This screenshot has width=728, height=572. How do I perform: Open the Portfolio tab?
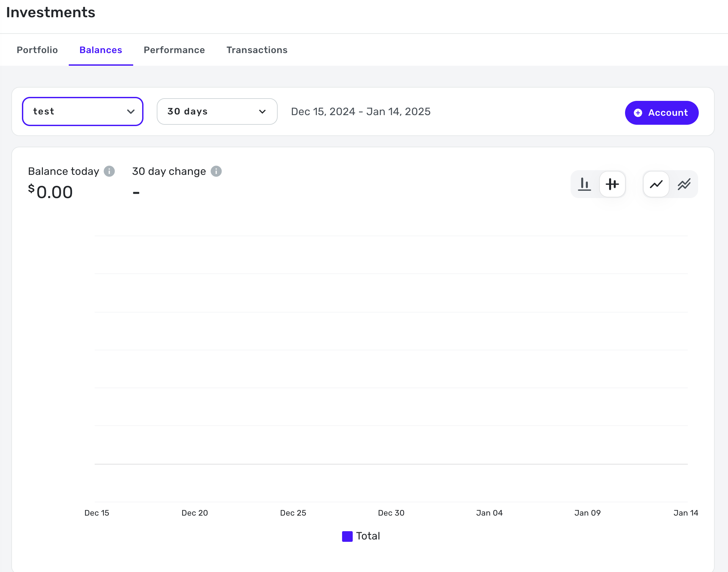click(x=37, y=50)
